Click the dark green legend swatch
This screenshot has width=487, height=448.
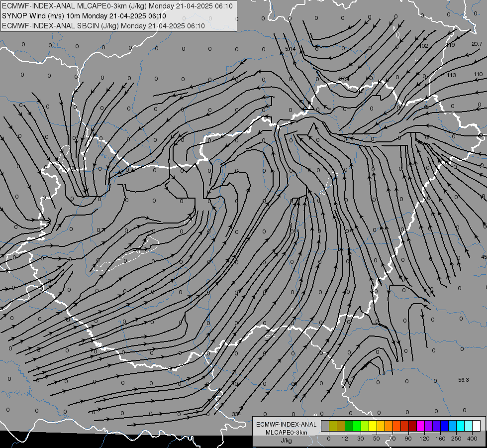pos(349,426)
